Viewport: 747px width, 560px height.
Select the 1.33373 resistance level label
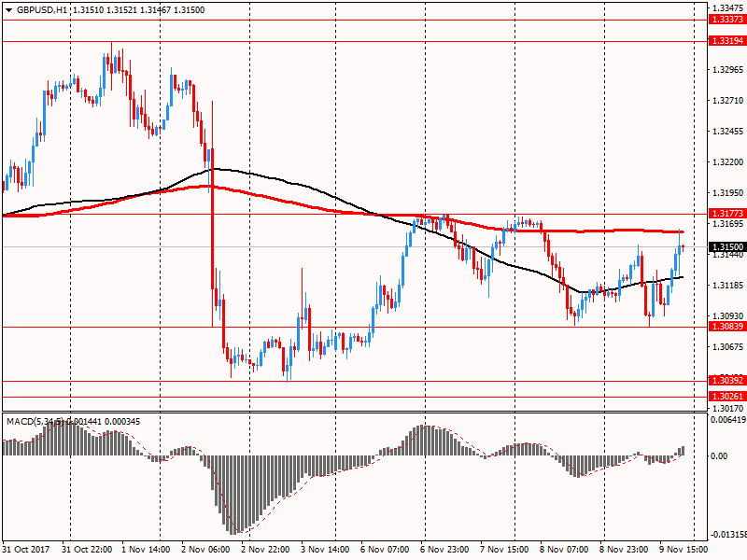tap(727, 19)
